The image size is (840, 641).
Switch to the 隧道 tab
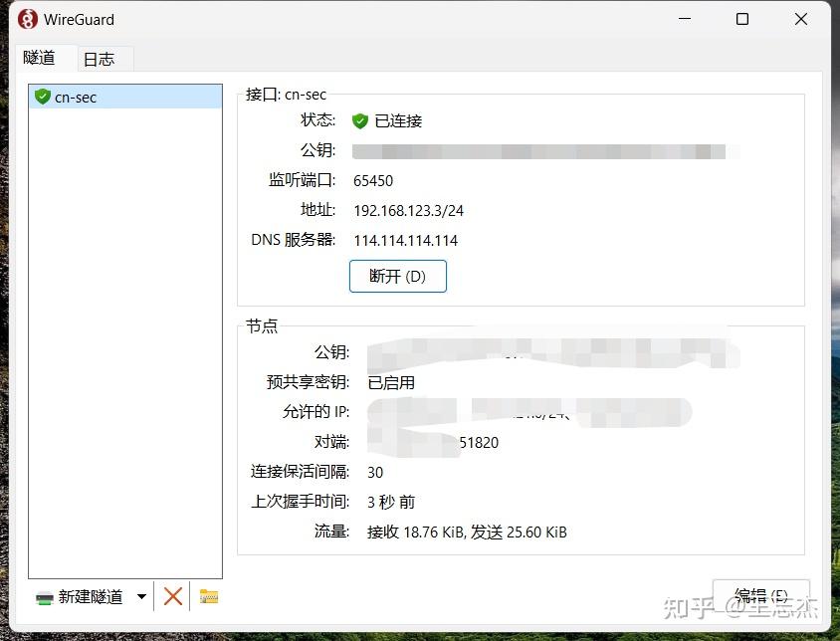(x=39, y=59)
